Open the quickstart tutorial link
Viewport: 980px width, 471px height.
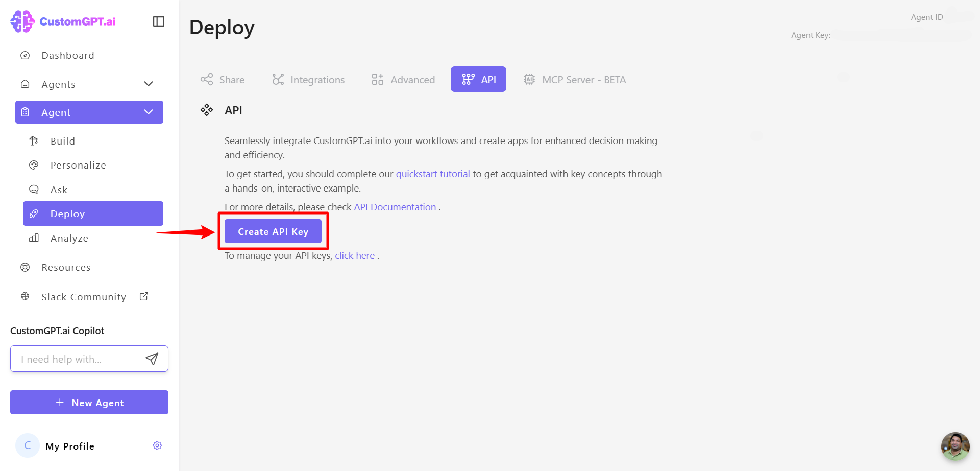click(x=433, y=174)
